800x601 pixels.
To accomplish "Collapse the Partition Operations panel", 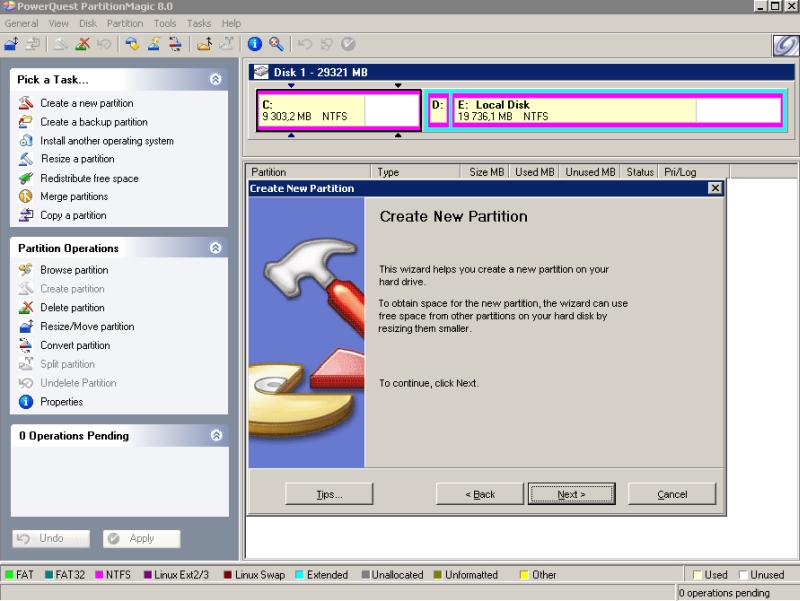I will tap(215, 247).
